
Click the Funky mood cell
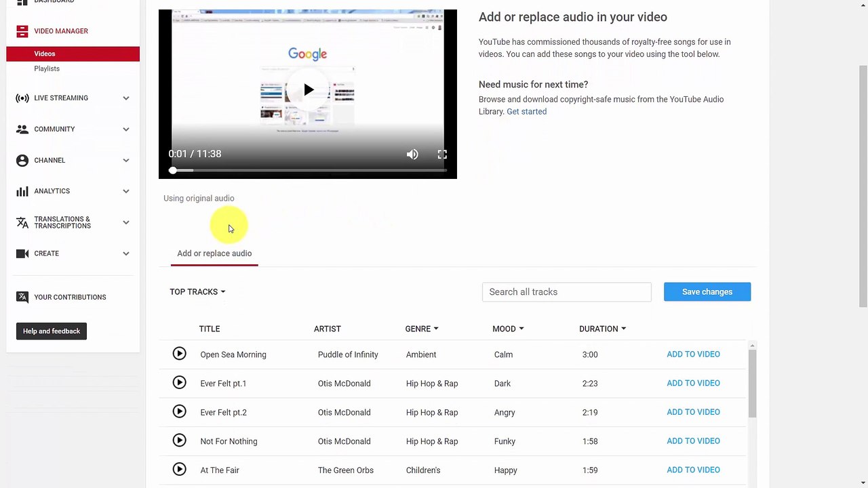[x=505, y=441]
